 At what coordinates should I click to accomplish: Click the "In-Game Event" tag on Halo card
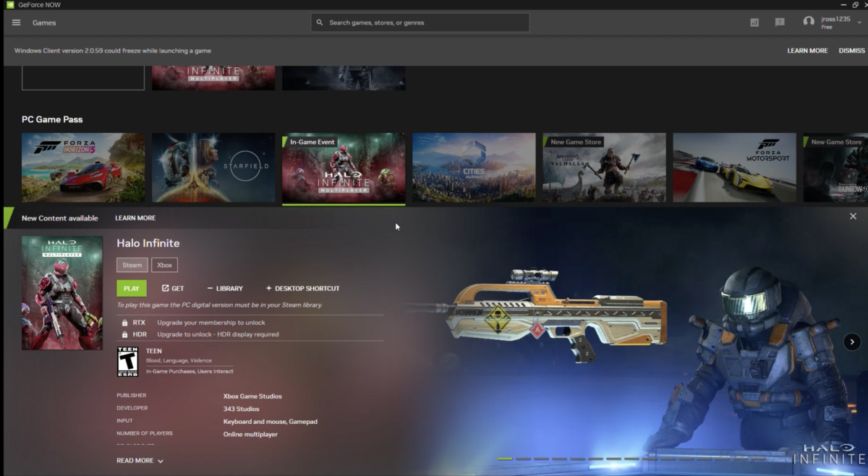[312, 142]
